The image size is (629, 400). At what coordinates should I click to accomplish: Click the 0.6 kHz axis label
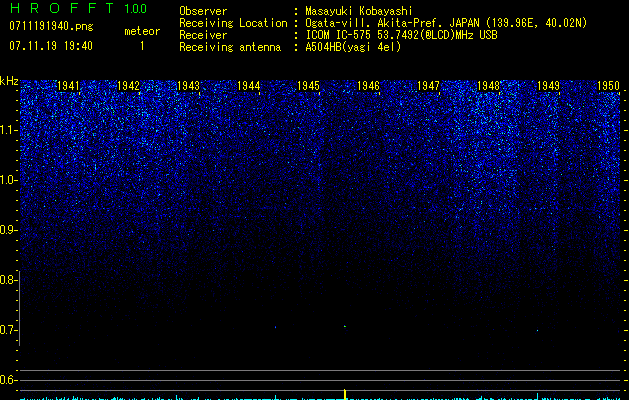click(x=7, y=380)
